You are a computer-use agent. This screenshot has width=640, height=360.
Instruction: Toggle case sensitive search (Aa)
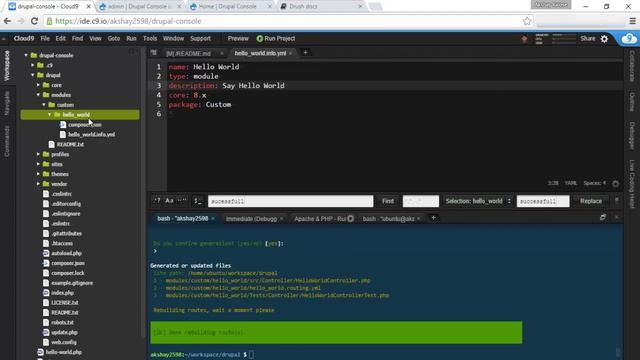[169, 200]
